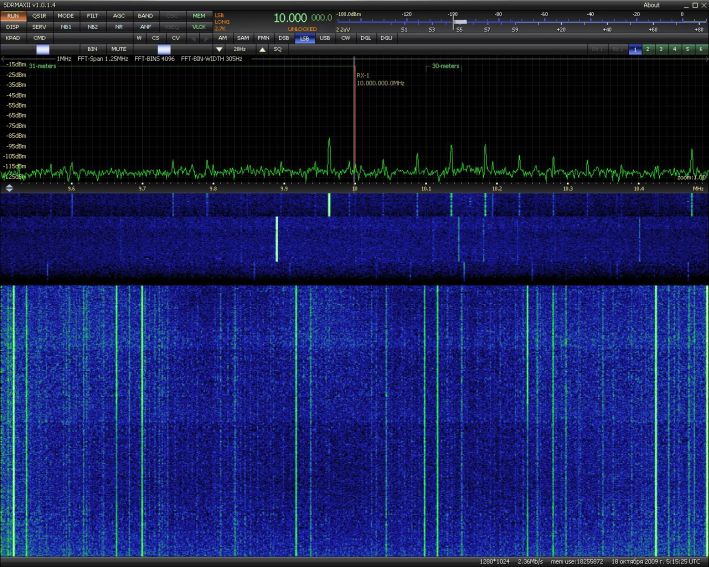Click the mem use status entry
Viewport: 709px width, 567px height.
coord(577,562)
